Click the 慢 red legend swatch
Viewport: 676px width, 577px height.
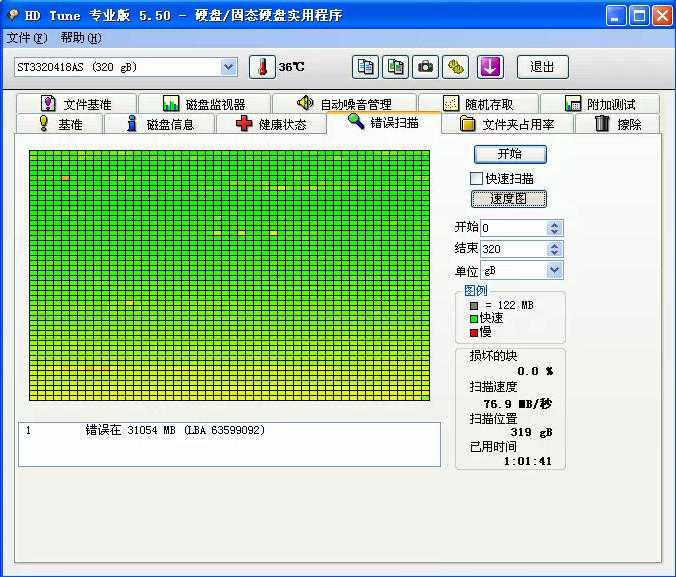474,332
